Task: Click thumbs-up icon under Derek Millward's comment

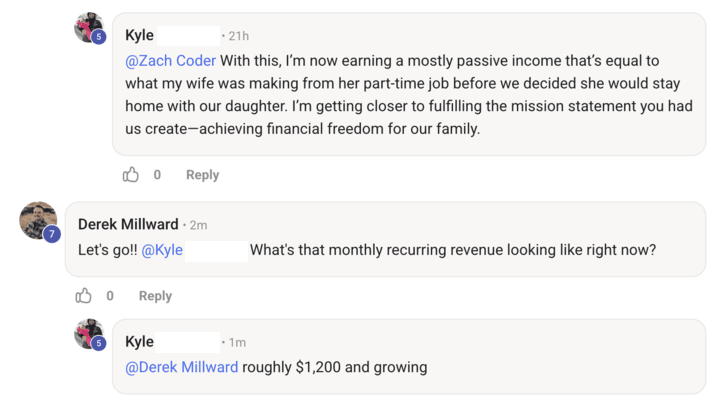Action: [84, 296]
